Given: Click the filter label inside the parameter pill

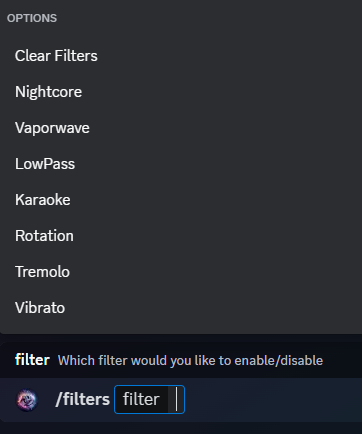Looking at the screenshot, I should coord(141,399).
